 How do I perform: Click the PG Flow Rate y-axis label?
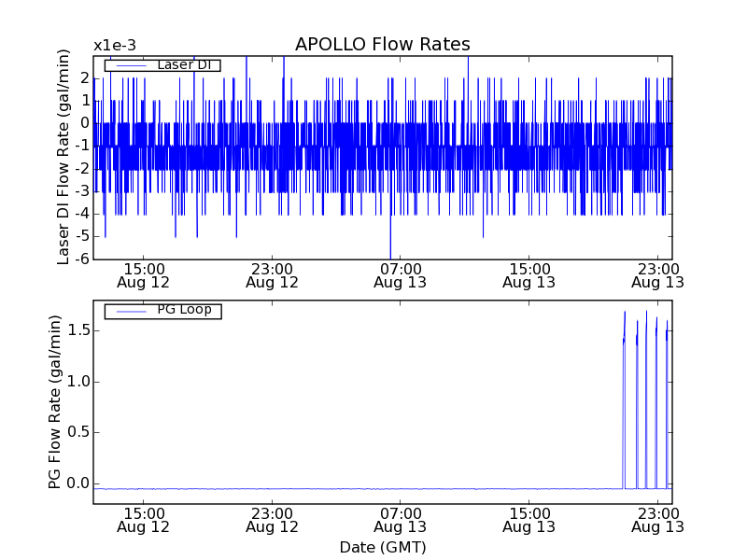click(55, 402)
